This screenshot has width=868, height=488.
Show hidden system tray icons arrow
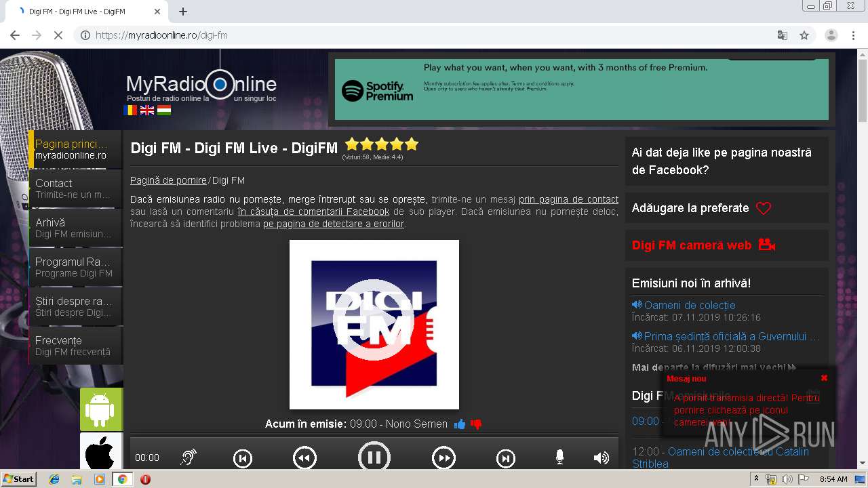click(x=757, y=479)
